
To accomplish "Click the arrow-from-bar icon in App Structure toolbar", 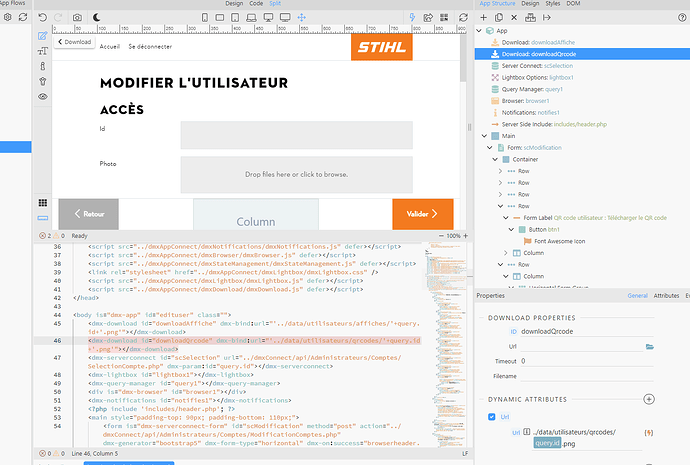I will pos(547,18).
